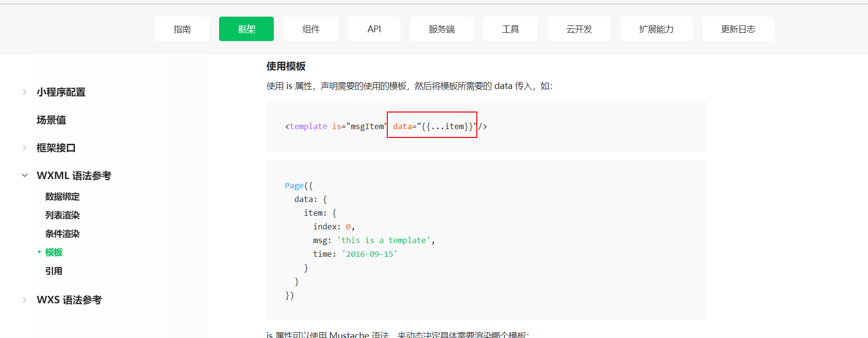Screen dimensions: 868x338
Task: Select the active 模板 page
Action: point(54,252)
